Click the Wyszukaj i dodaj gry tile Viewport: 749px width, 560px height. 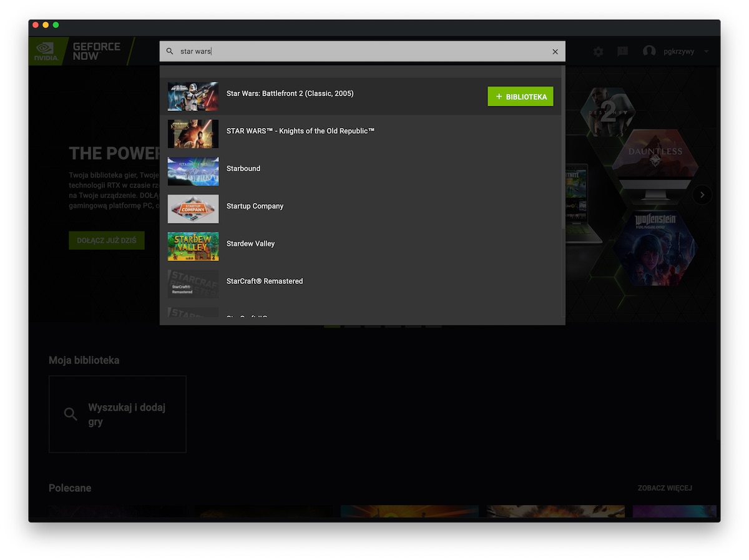coord(117,414)
